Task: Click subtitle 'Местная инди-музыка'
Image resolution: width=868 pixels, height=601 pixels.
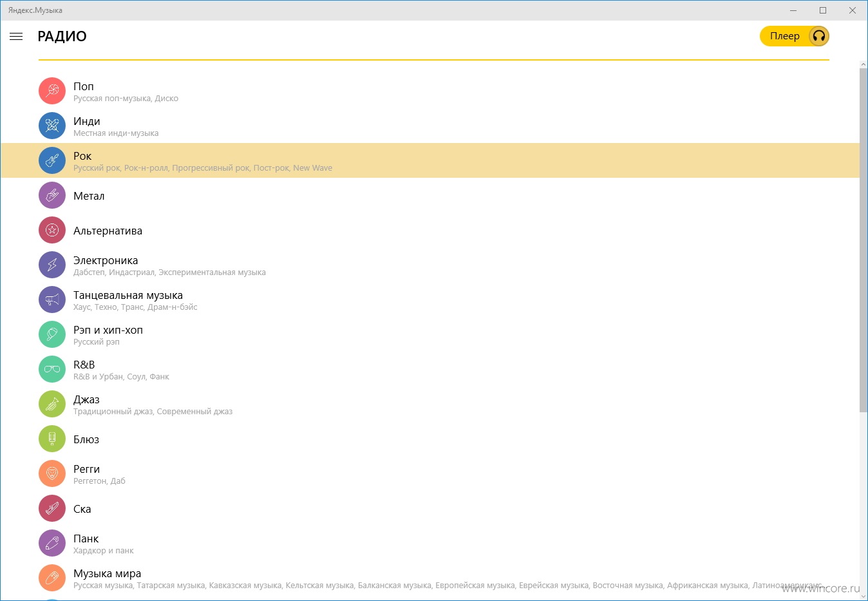Action: click(116, 133)
